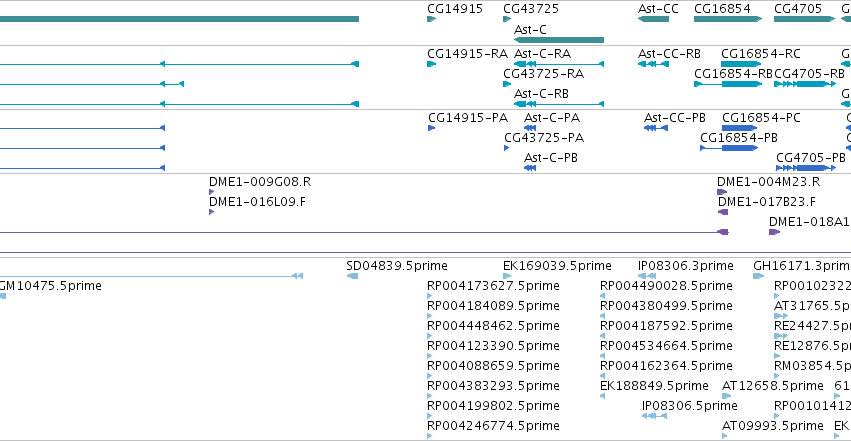Click the RP004380499.5prime EST label
Image resolution: width=851 pixels, height=441 pixels.
(666, 306)
